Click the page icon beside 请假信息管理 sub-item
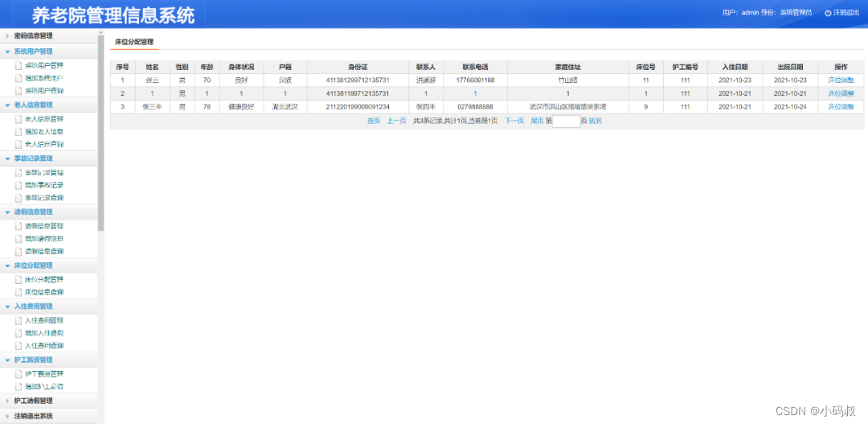Viewport: 868px width, 424px height. 18,226
